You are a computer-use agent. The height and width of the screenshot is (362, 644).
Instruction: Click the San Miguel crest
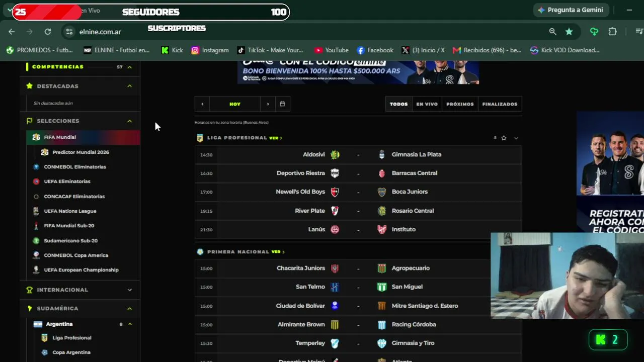pyautogui.click(x=382, y=287)
